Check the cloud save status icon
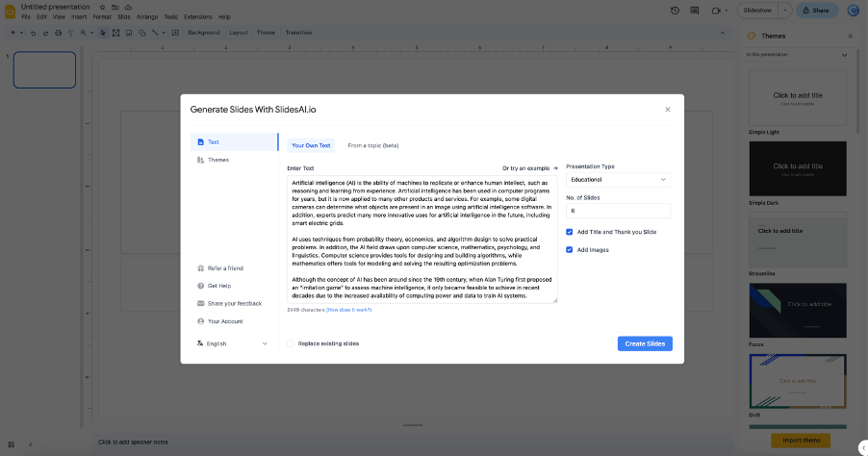Image resolution: width=868 pixels, height=456 pixels. pyautogui.click(x=128, y=7)
